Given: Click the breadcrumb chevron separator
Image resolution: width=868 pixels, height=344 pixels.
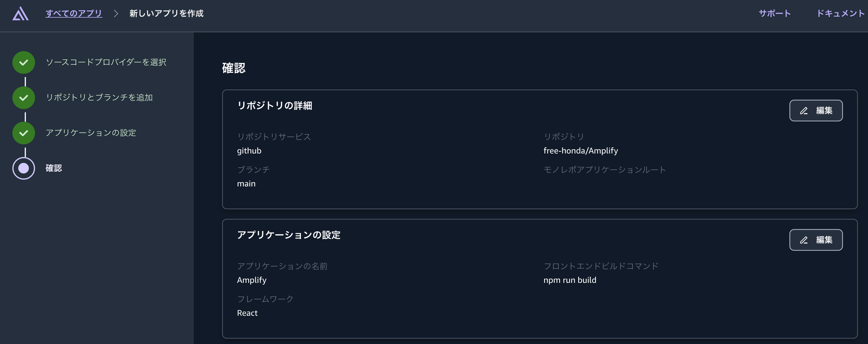Looking at the screenshot, I should [116, 14].
